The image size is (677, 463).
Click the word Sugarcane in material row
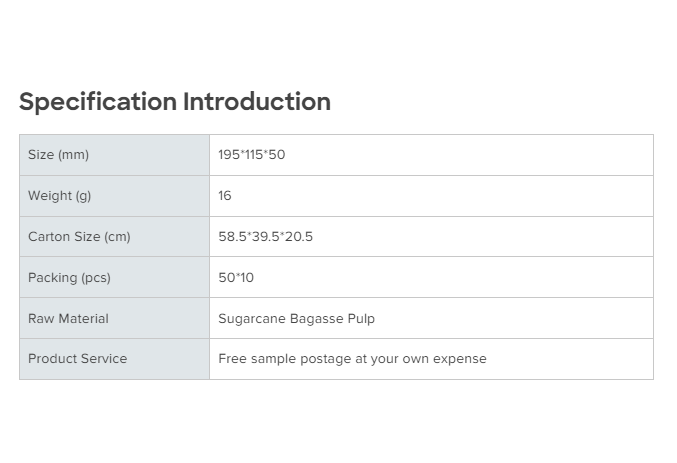[252, 319]
